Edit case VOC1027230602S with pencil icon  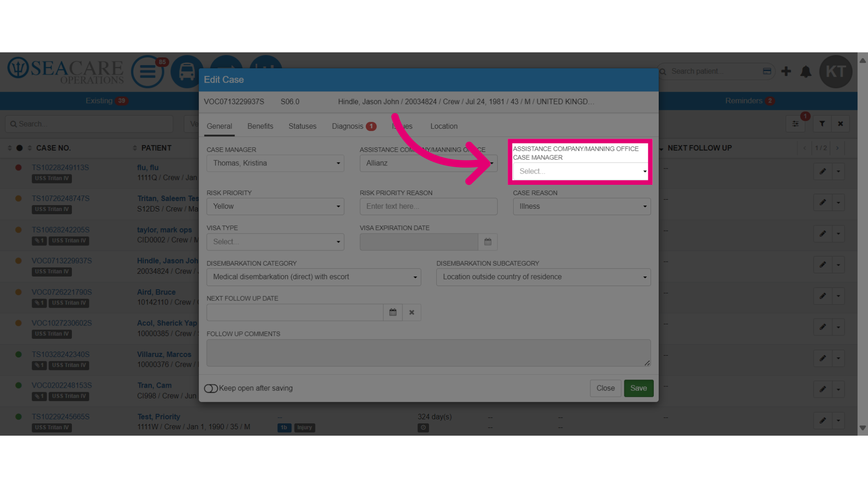click(823, 327)
